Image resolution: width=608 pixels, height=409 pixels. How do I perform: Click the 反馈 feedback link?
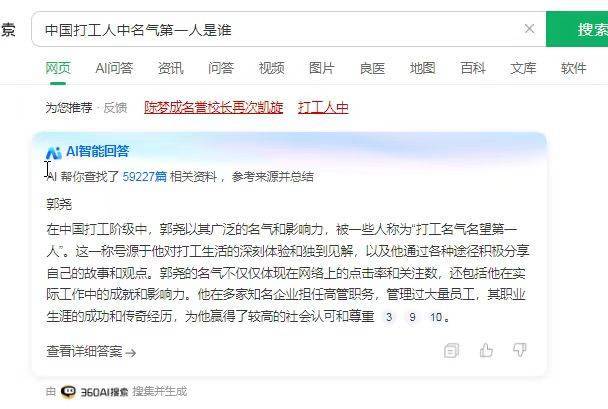tap(115, 107)
